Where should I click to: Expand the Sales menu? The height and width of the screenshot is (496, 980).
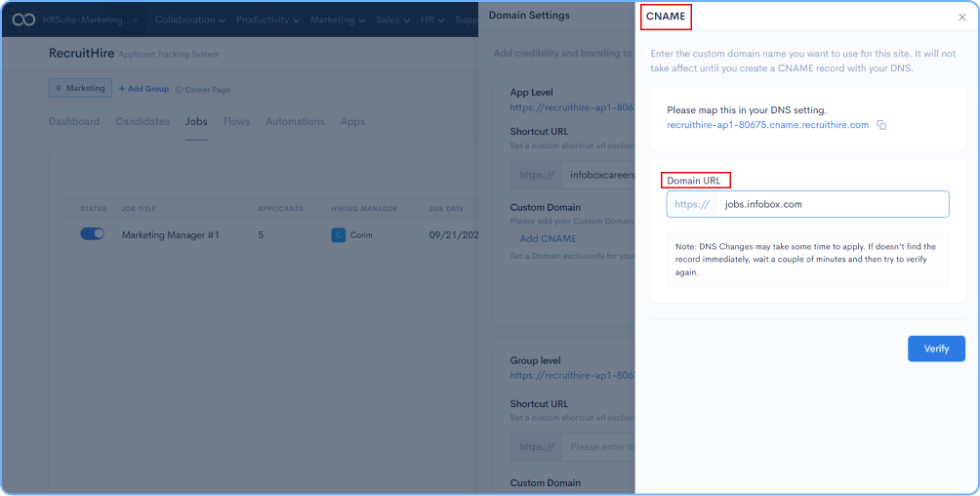coord(393,20)
